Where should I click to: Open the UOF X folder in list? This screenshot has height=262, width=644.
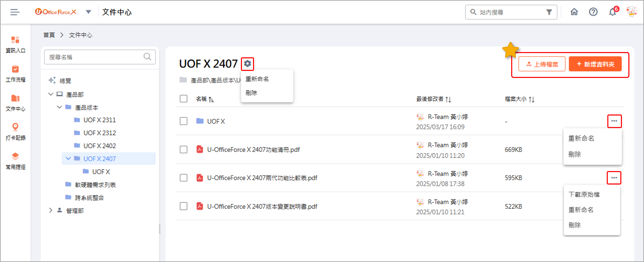[216, 121]
